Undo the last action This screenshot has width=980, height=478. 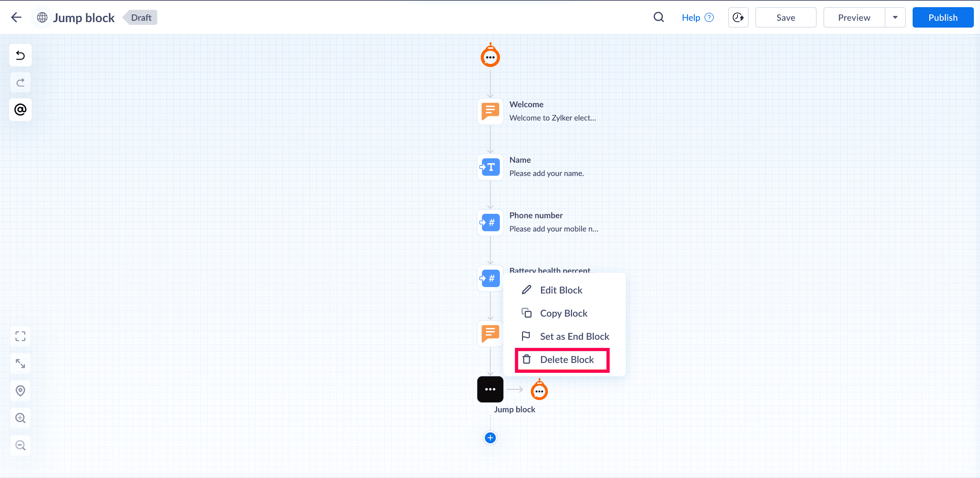[x=20, y=55]
